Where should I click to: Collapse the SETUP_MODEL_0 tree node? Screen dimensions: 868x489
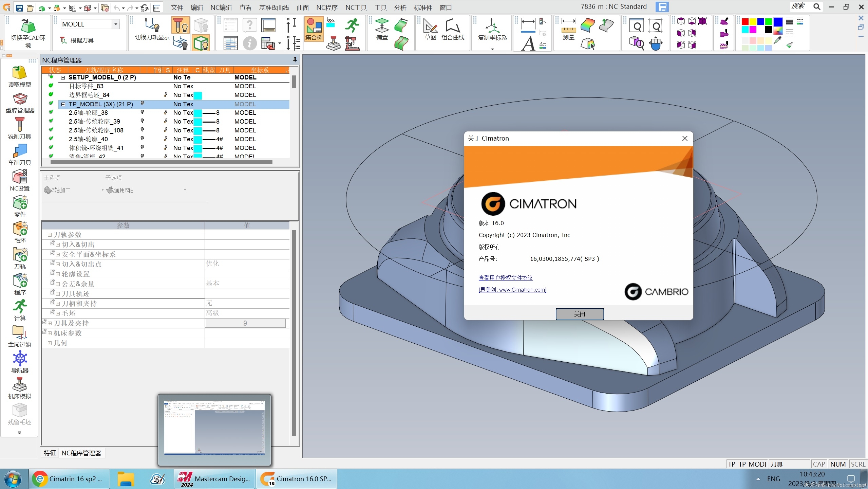[x=63, y=78]
